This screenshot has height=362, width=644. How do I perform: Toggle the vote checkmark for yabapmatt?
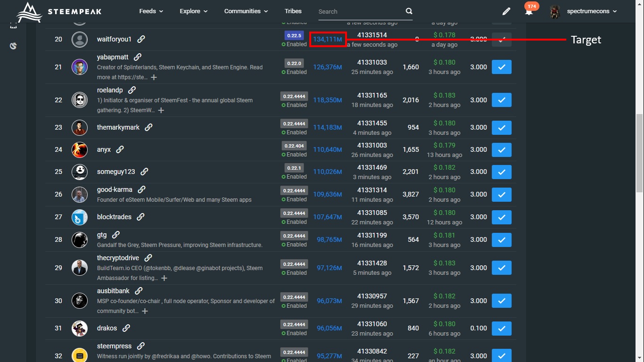click(x=501, y=67)
